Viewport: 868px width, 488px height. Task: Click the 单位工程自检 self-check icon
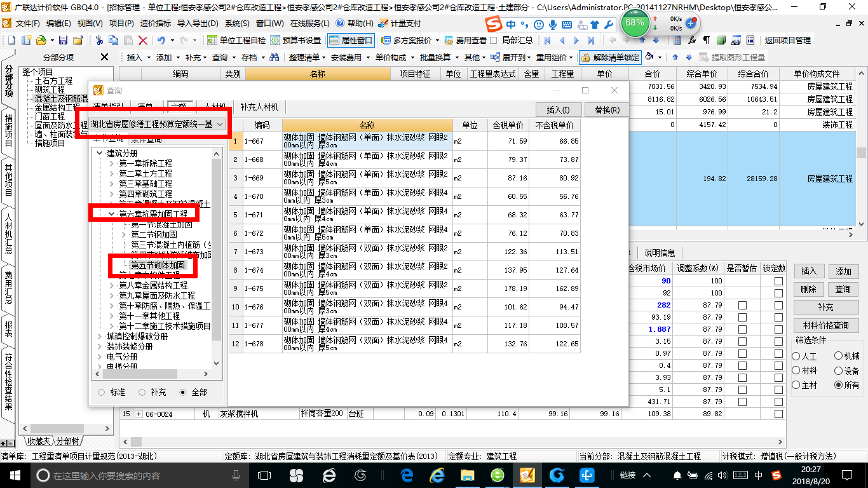click(212, 40)
